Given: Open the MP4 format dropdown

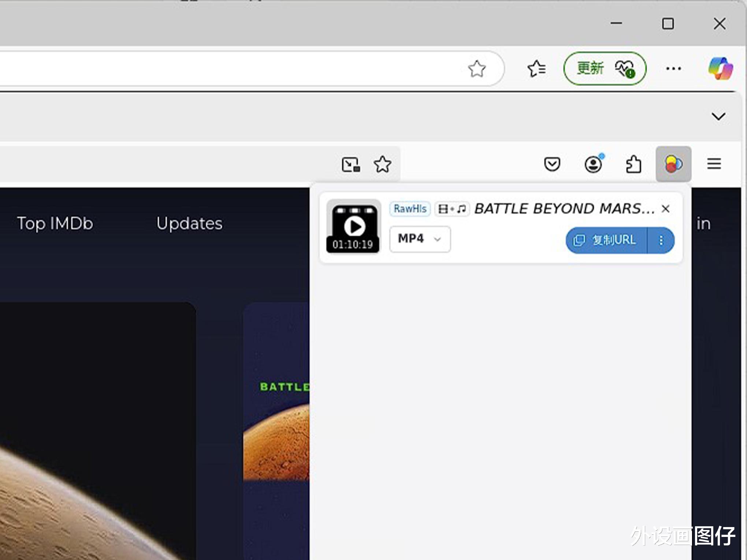Looking at the screenshot, I should [420, 239].
